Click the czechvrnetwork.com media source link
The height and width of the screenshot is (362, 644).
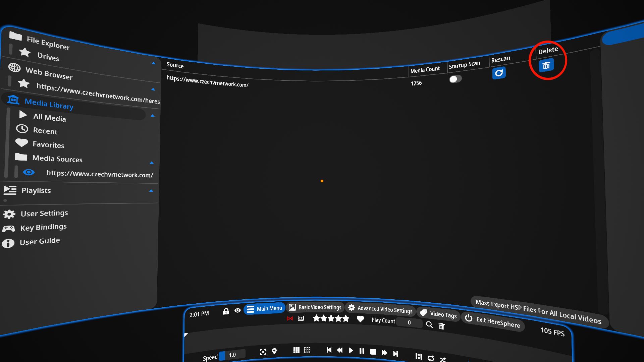pyautogui.click(x=100, y=174)
